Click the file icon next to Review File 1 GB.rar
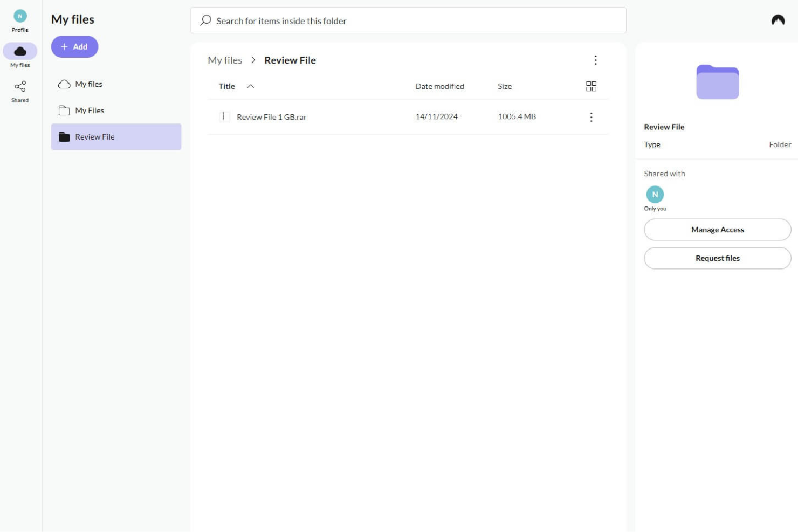 (x=225, y=116)
